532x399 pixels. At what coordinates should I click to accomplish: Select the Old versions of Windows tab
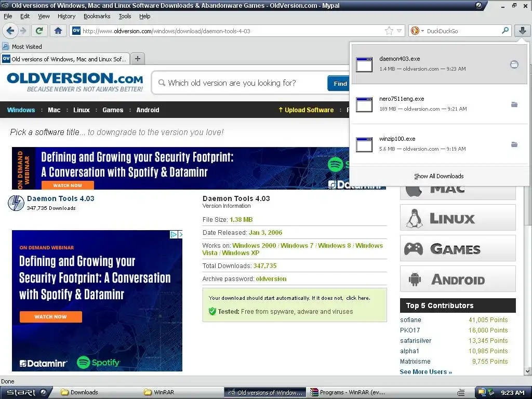point(65,59)
